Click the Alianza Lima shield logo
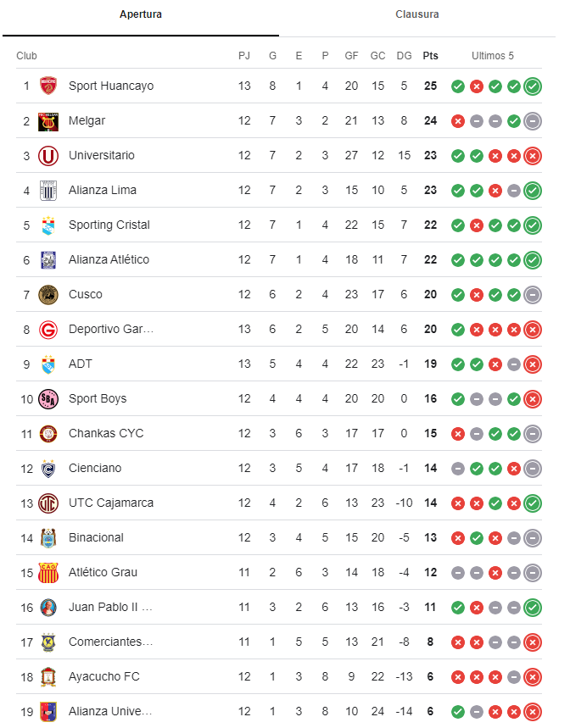Viewport: 570px width, 728px height. [x=48, y=191]
